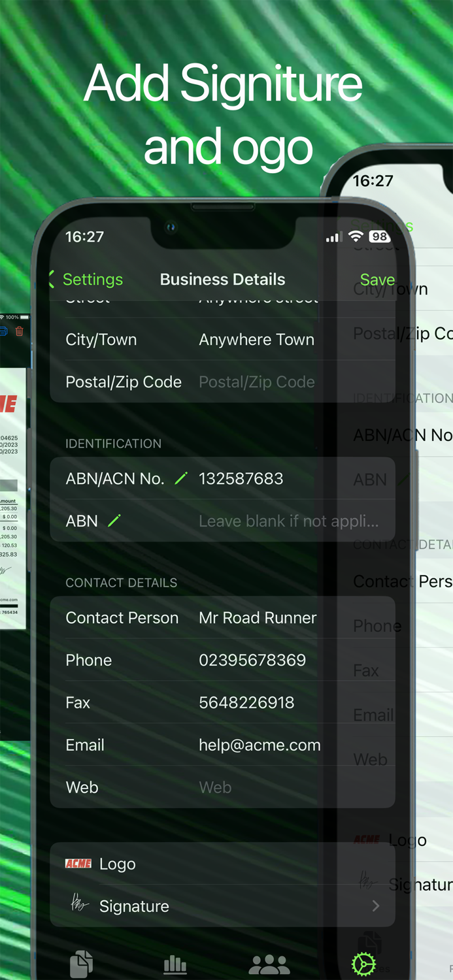Edit the City/Town field Anywhere Town

pyautogui.click(x=256, y=340)
